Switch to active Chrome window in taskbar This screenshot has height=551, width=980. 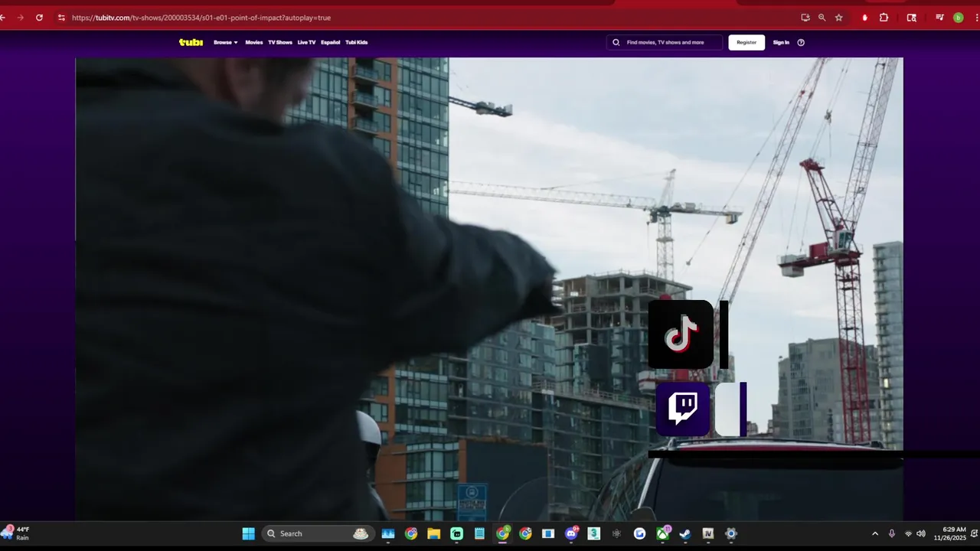[503, 533]
